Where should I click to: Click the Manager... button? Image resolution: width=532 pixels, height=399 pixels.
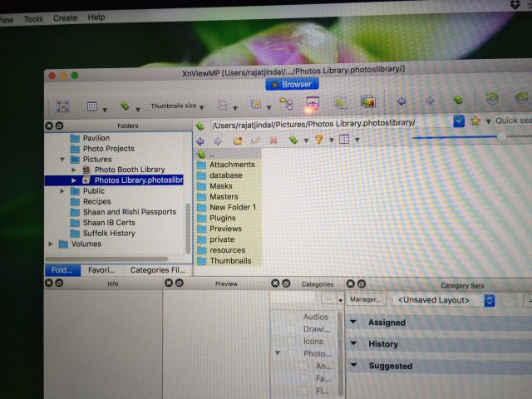click(366, 299)
